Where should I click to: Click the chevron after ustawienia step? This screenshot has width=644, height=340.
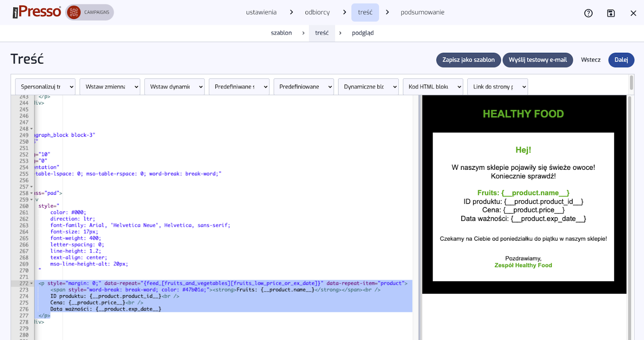point(291,12)
